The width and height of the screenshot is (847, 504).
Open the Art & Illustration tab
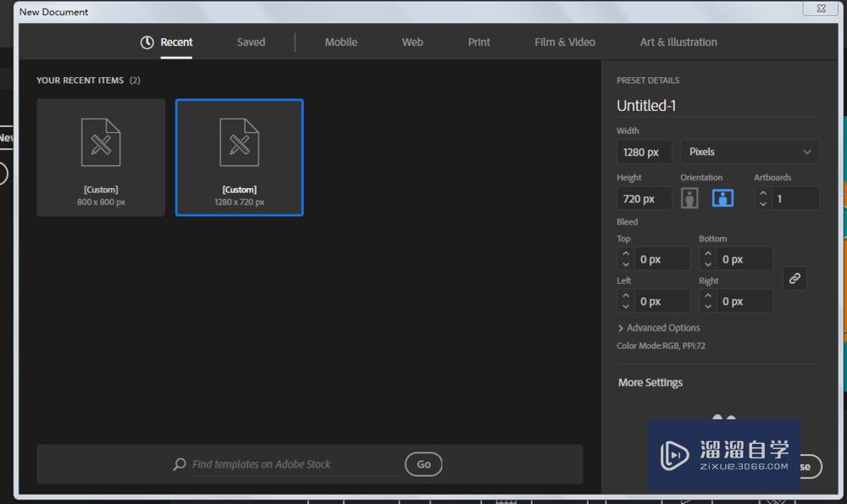[x=678, y=42]
